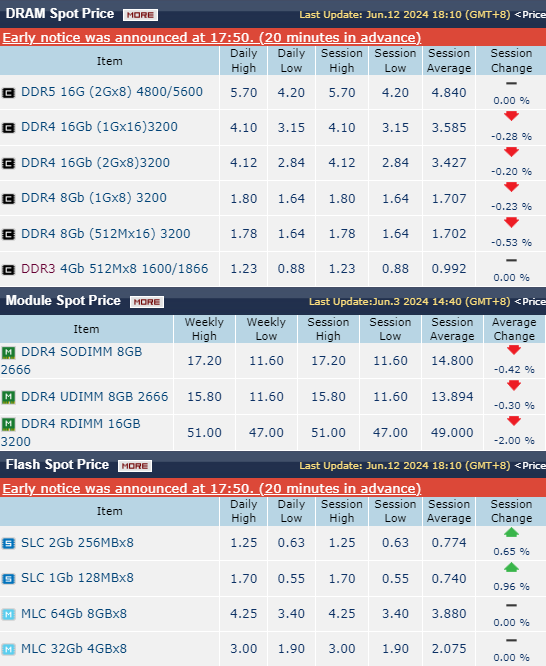
Task: Open DDR4 16Gb (2Gx8)3200 item link
Action: 95,163
